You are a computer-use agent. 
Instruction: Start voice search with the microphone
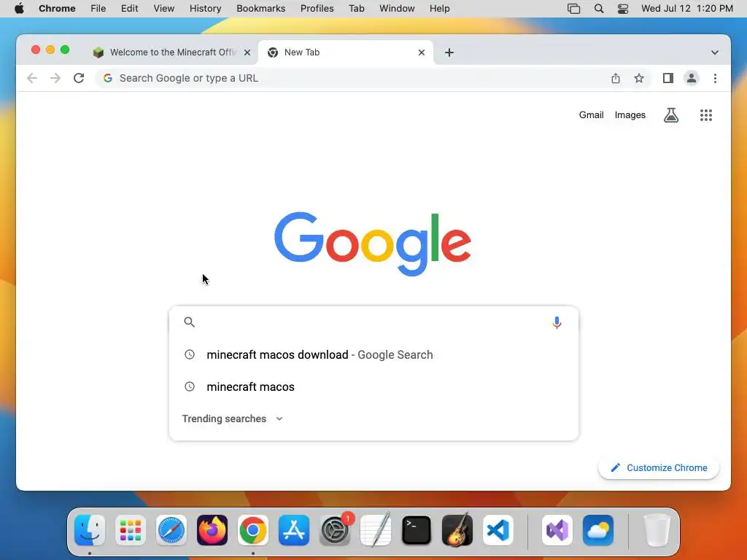click(x=557, y=322)
